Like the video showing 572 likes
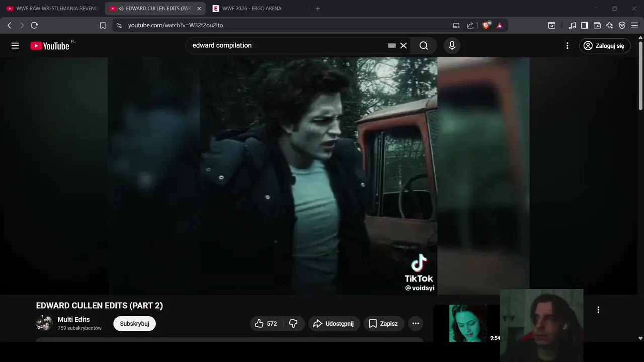This screenshot has width=644, height=362. (x=266, y=324)
